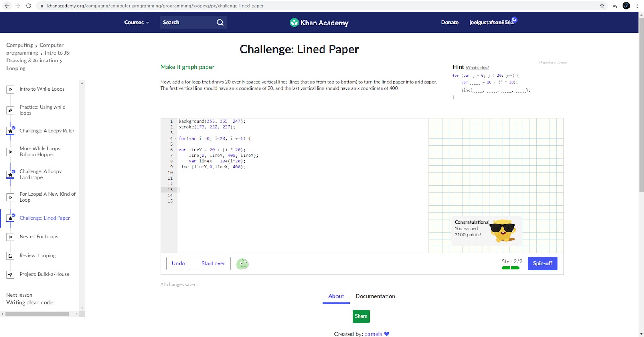Open the Writing clean code next lesson
Screen dimensions: 644x337
pyautogui.click(x=30, y=303)
